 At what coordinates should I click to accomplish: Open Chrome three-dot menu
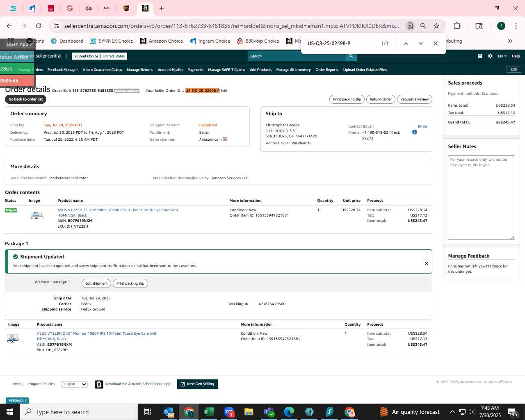point(516,26)
